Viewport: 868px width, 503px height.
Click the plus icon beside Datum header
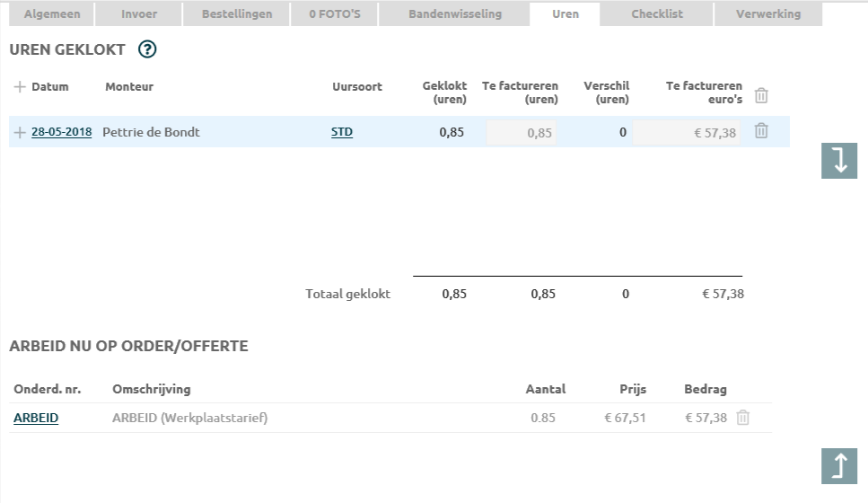click(20, 87)
